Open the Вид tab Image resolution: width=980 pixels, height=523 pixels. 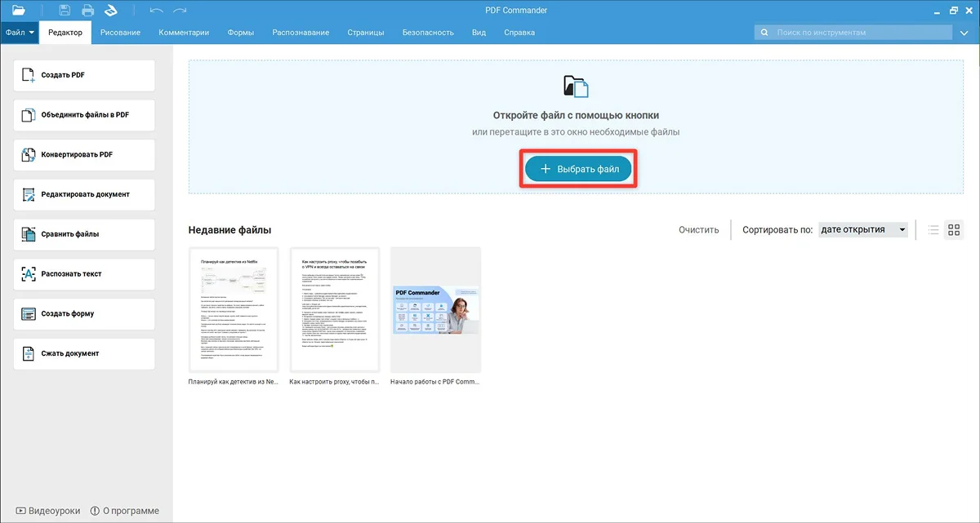[x=479, y=33]
